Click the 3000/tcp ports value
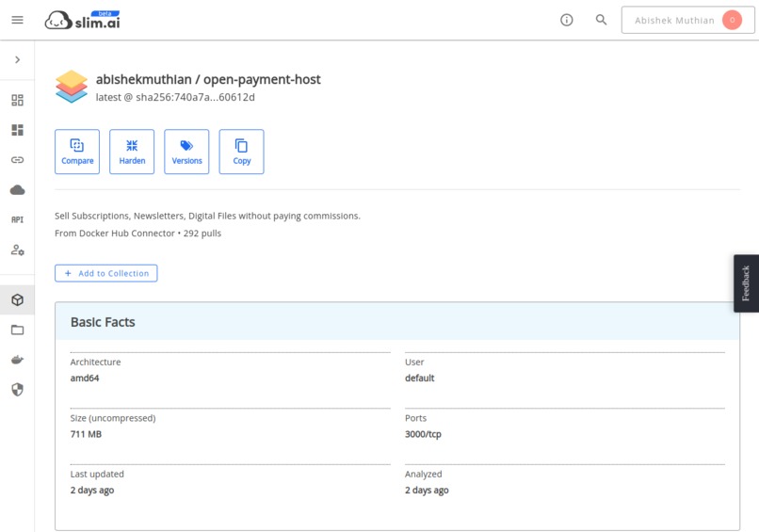The image size is (759, 532). [x=423, y=434]
